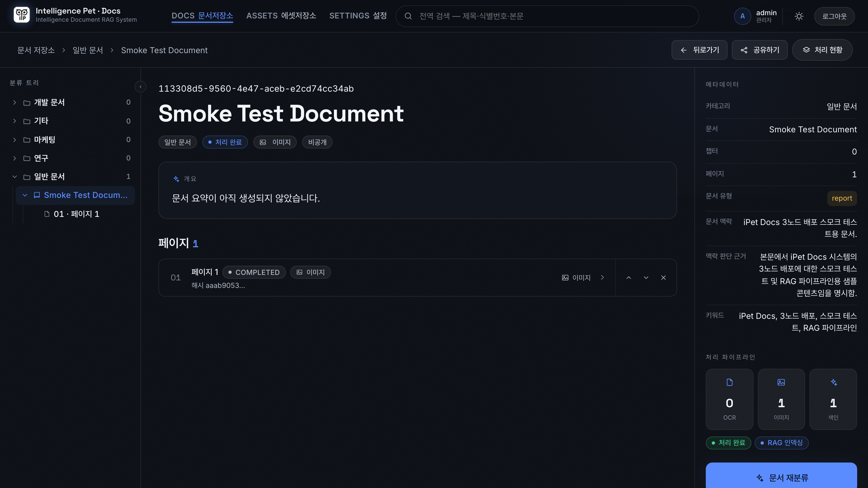
Task: Click the 이미지 pipeline card icon
Action: tap(781, 382)
